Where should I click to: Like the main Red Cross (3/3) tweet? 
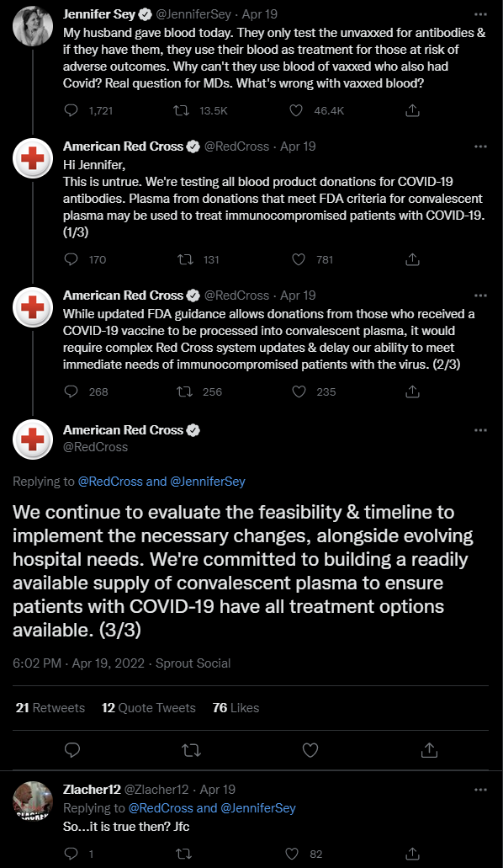point(310,750)
